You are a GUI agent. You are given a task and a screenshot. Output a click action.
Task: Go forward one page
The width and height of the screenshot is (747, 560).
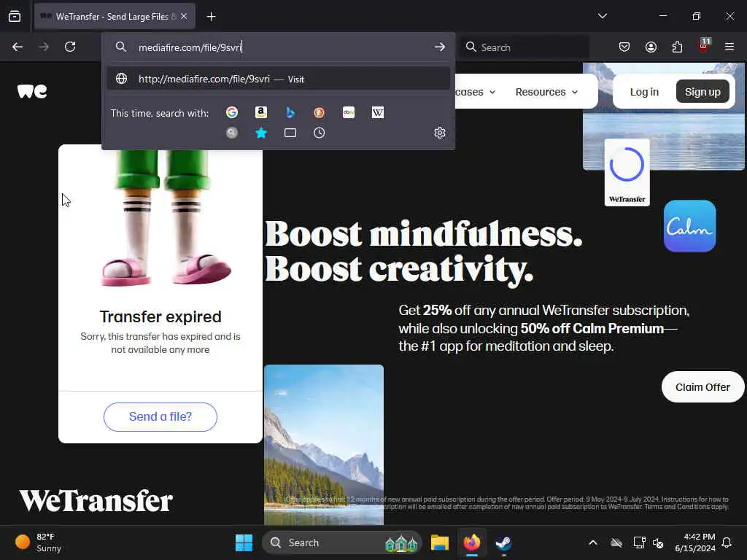tap(44, 47)
